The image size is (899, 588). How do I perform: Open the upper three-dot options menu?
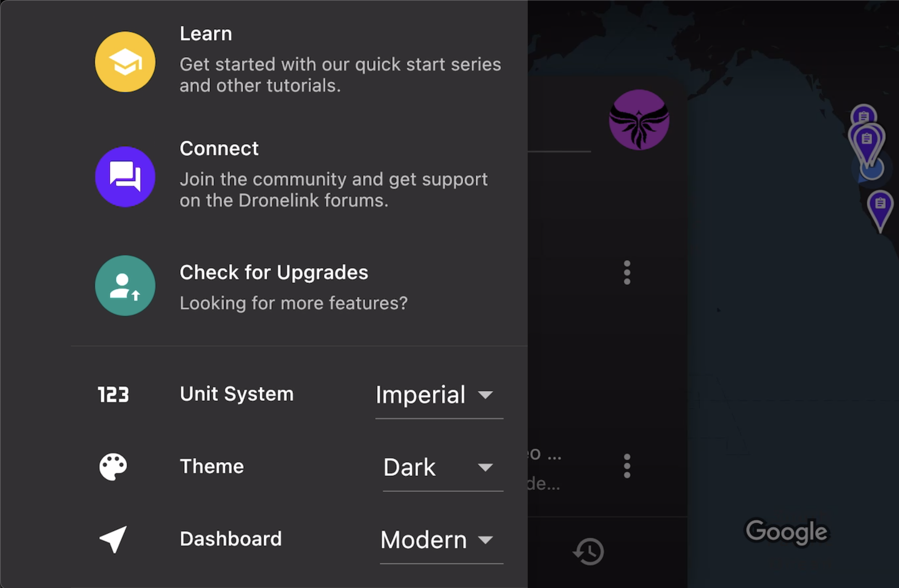(627, 272)
